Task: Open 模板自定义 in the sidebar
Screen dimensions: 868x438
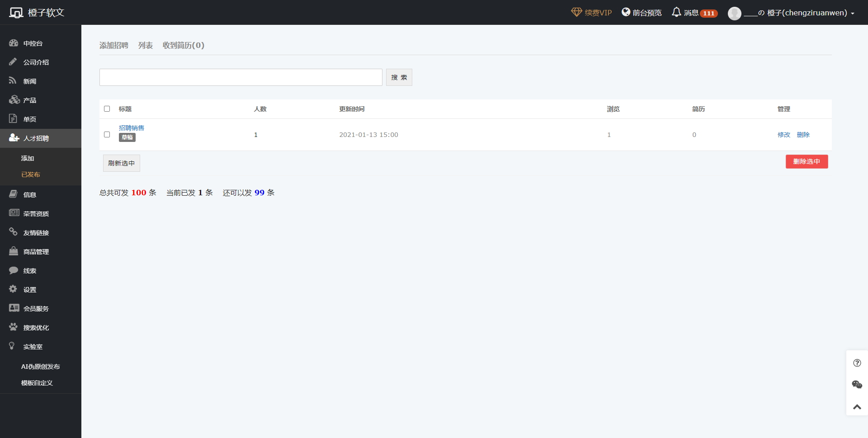Action: 37,383
